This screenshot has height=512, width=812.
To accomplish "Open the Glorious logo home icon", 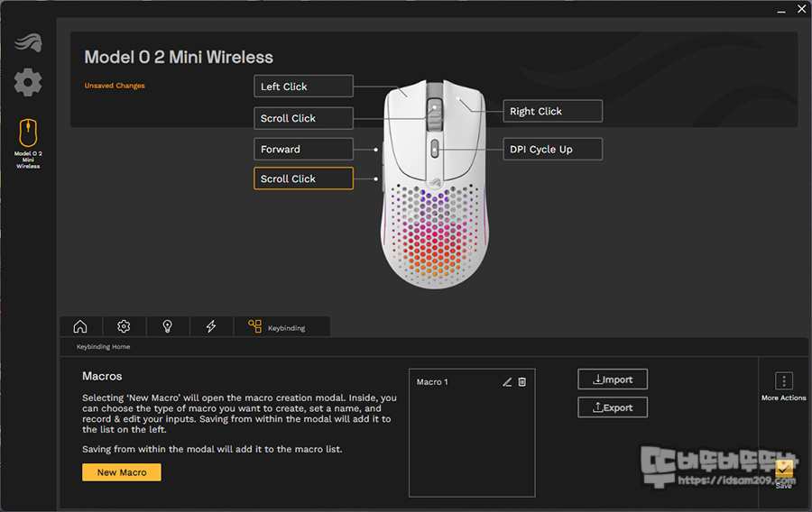I will (x=28, y=42).
